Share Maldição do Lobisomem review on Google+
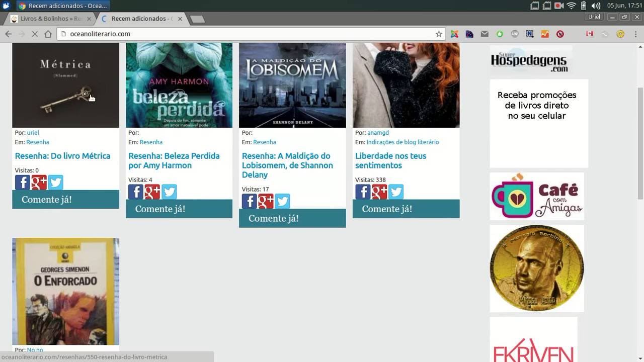The image size is (644, 362). tap(266, 201)
